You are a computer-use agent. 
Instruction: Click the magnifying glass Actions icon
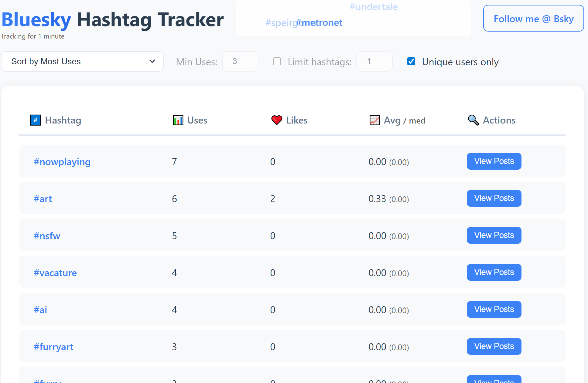(473, 120)
